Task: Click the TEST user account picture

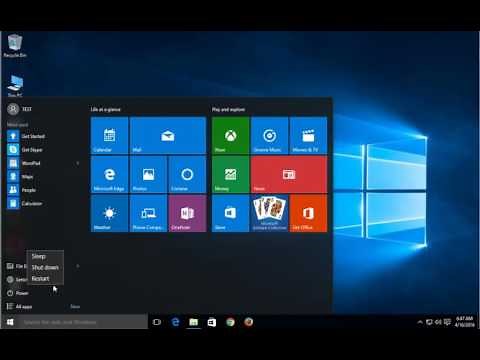Action: pyautogui.click(x=13, y=109)
